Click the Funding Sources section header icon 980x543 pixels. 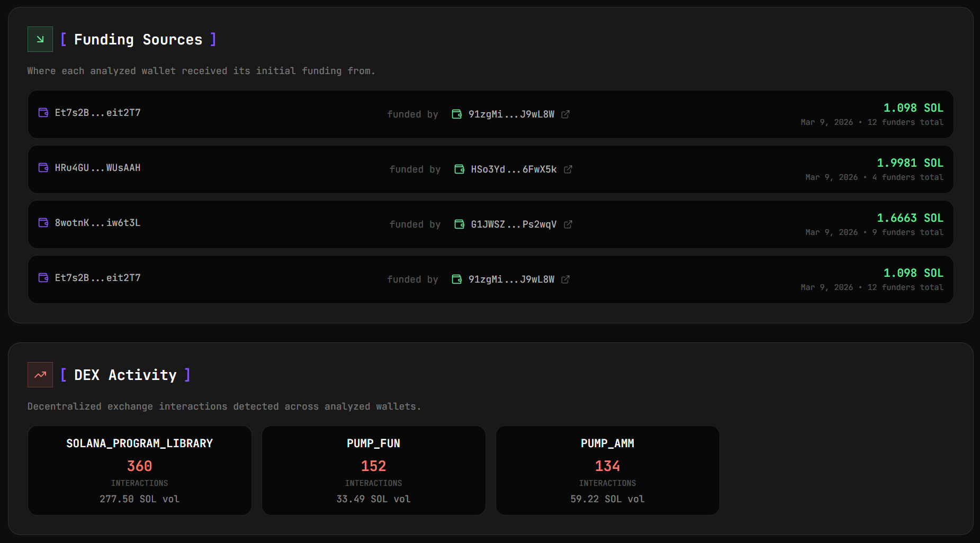[40, 39]
